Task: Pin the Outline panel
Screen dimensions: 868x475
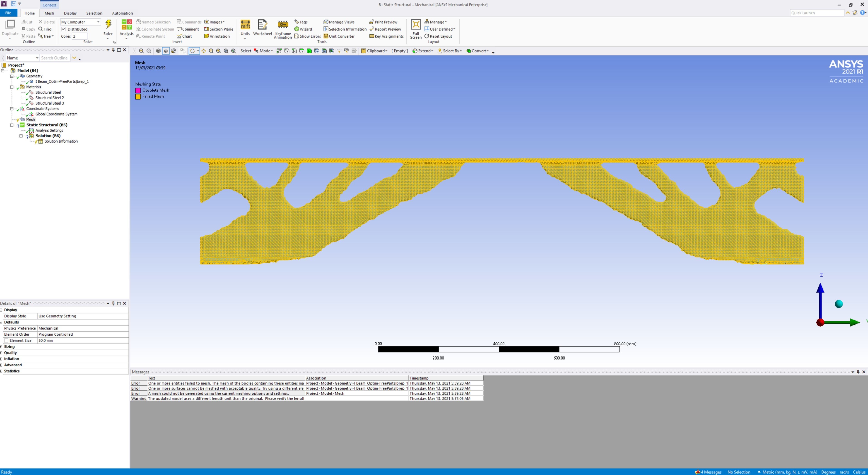Action: (x=113, y=50)
